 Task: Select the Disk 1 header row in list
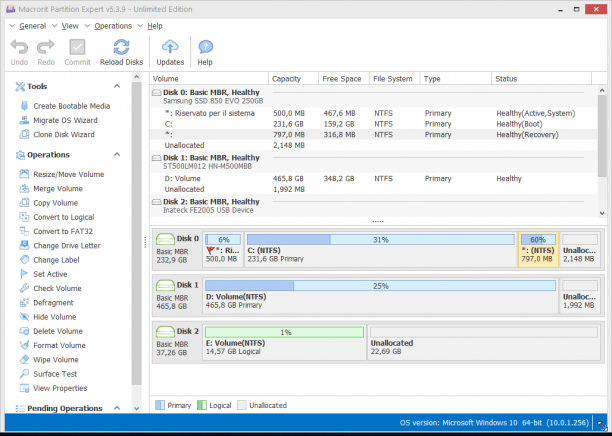point(374,162)
